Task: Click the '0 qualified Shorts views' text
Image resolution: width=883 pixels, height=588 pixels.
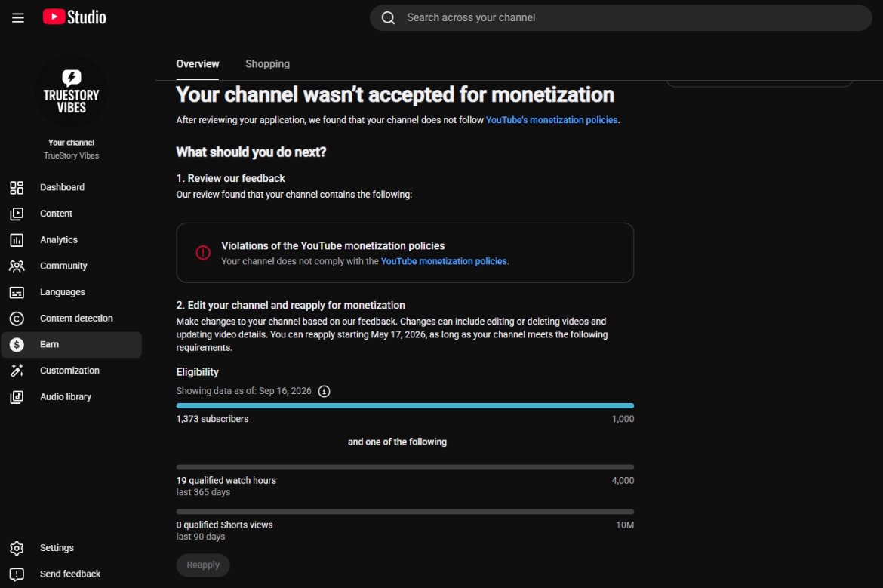Action: [224, 525]
